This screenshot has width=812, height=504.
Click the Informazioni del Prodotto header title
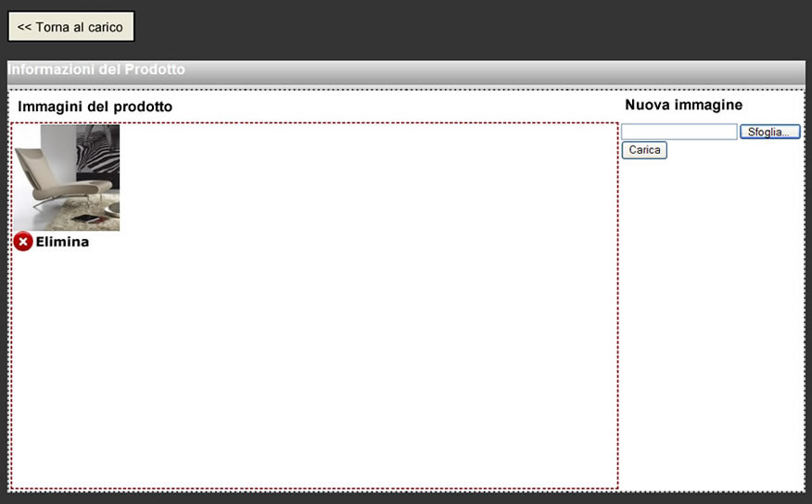[96, 69]
